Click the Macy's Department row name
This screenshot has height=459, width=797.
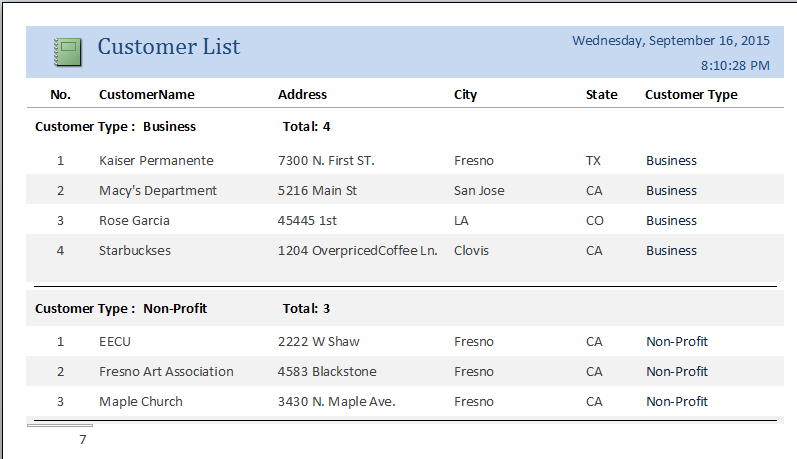(x=158, y=191)
